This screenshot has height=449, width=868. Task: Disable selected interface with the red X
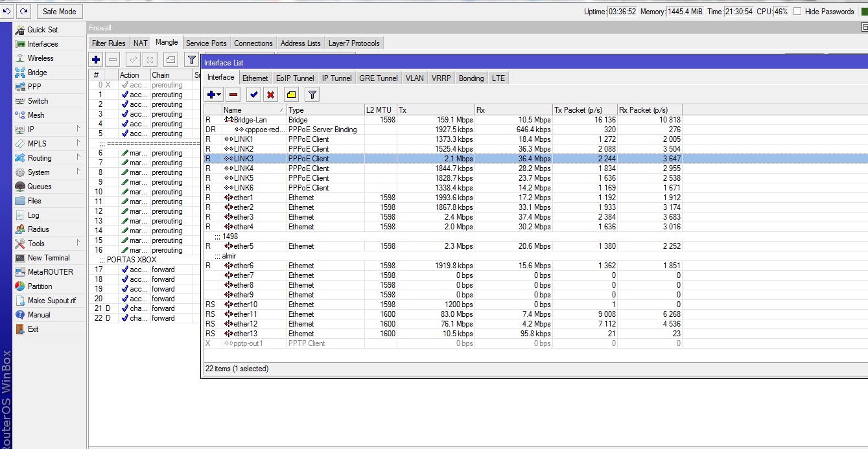270,95
